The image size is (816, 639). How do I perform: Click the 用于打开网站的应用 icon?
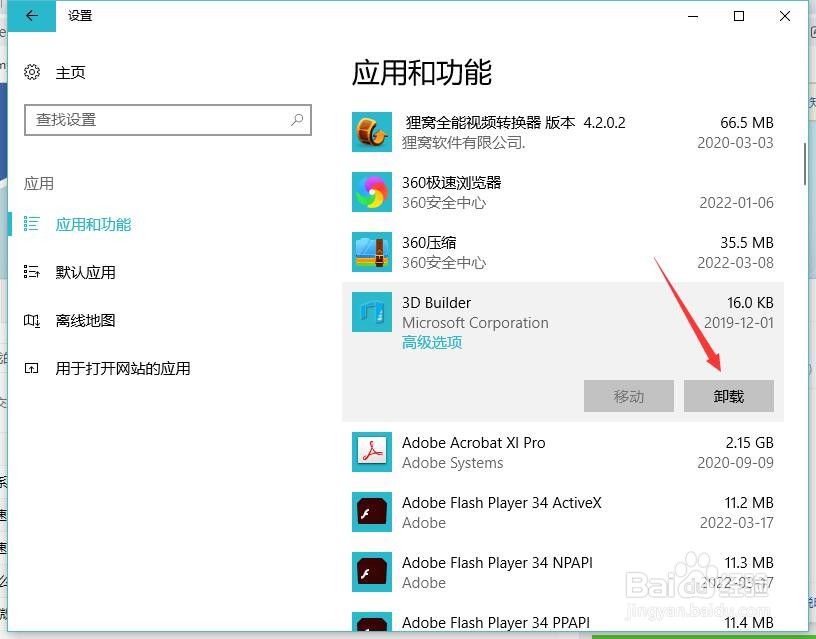[31, 368]
